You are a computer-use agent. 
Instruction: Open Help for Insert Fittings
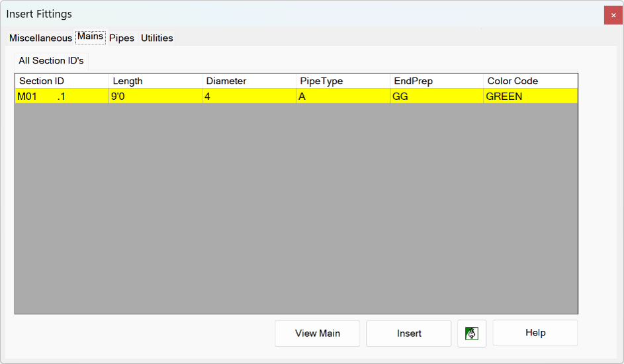(x=535, y=333)
